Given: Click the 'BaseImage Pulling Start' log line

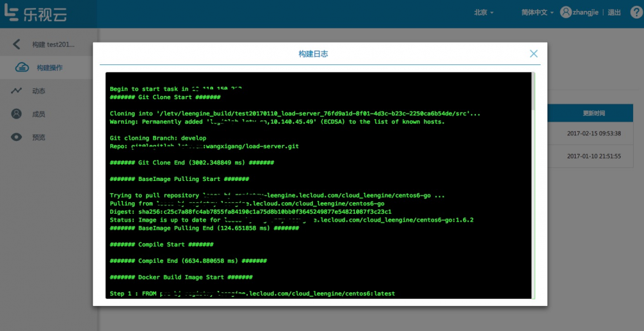Looking at the screenshot, I should point(180,179).
